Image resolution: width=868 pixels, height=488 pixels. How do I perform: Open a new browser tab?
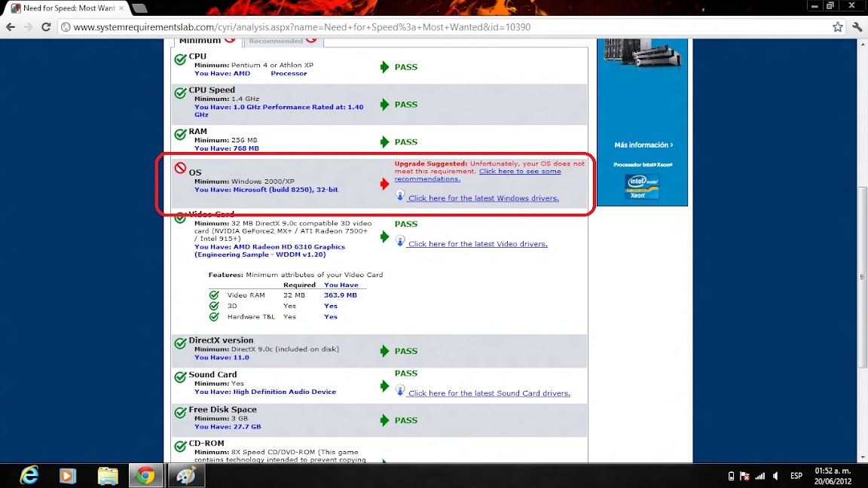[x=139, y=8]
